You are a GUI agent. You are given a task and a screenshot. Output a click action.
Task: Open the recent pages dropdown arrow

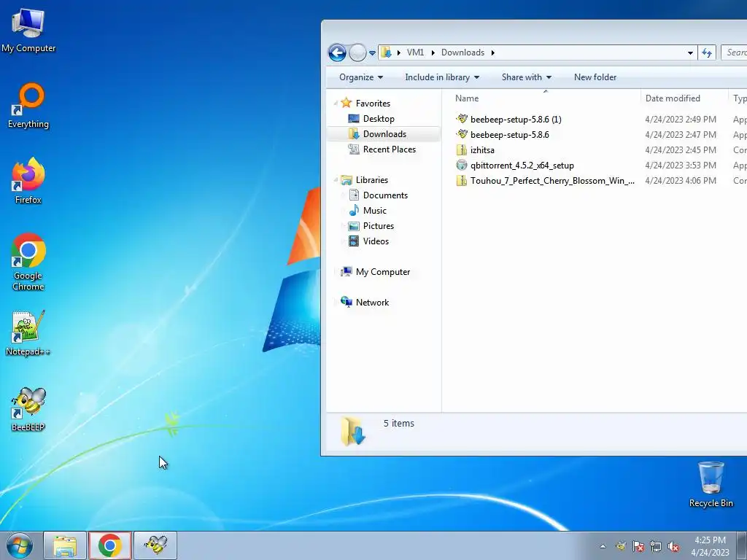click(x=373, y=52)
